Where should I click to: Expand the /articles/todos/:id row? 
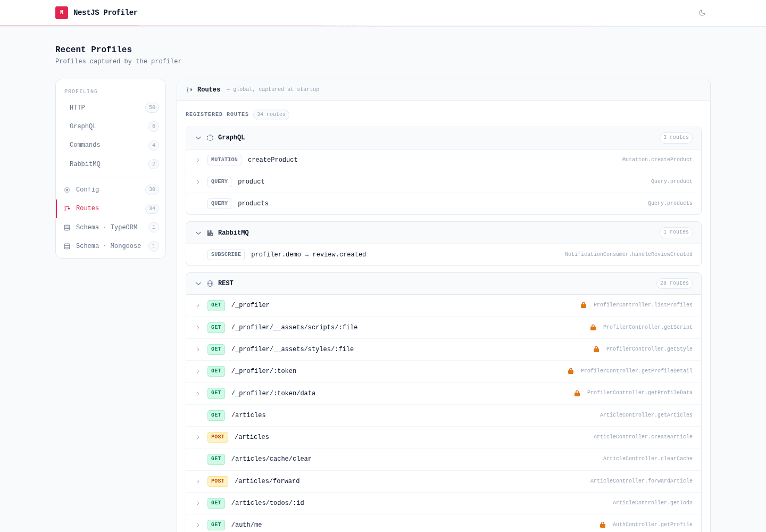(198, 503)
